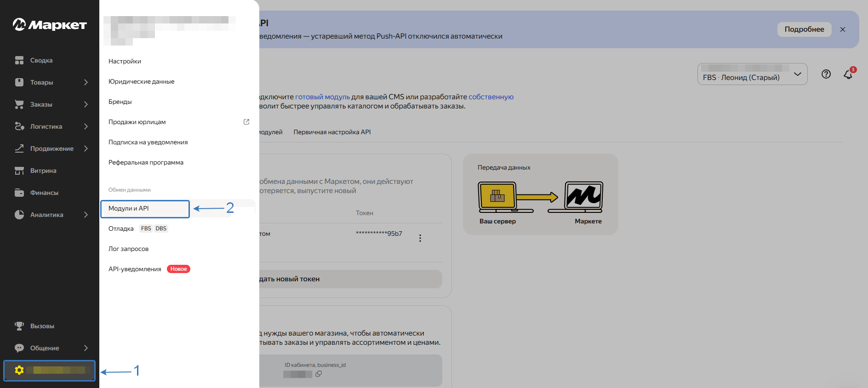This screenshot has width=868, height=388.
Task: Click the external link icon beside Продажи юрлицам
Action: (246, 122)
